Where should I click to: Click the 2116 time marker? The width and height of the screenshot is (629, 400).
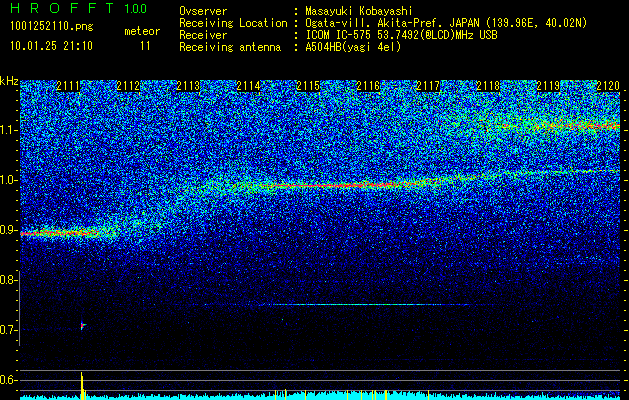[368, 86]
